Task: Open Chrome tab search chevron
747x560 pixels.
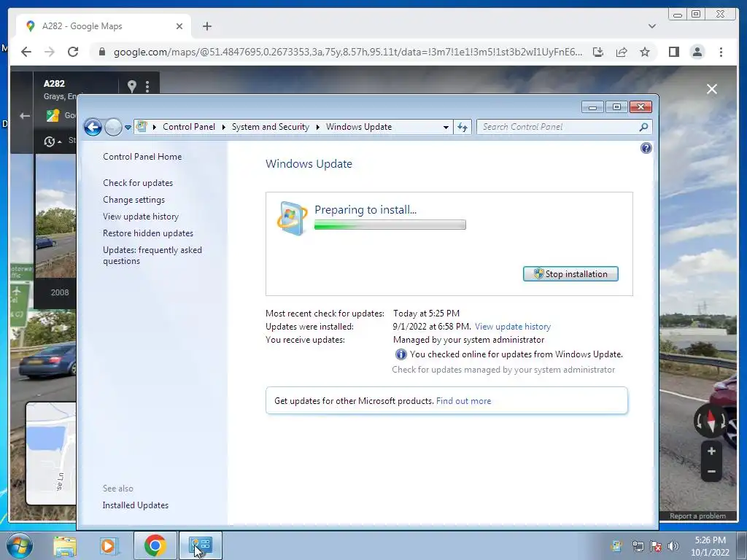Action: (652, 26)
